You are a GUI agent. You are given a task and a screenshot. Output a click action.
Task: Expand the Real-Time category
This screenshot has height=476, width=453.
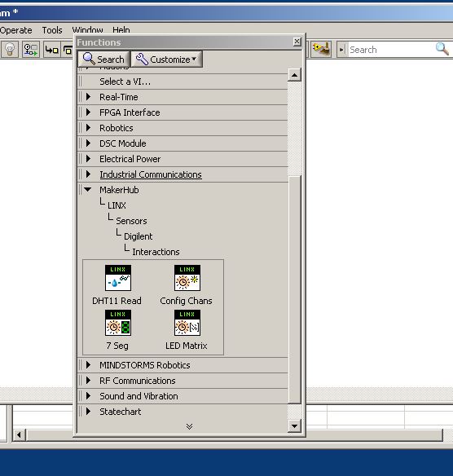89,97
